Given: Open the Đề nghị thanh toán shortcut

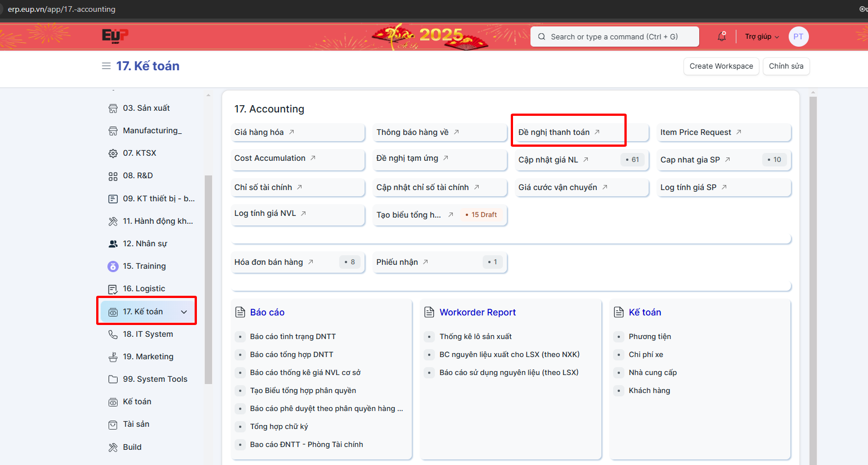Looking at the screenshot, I should [x=554, y=132].
